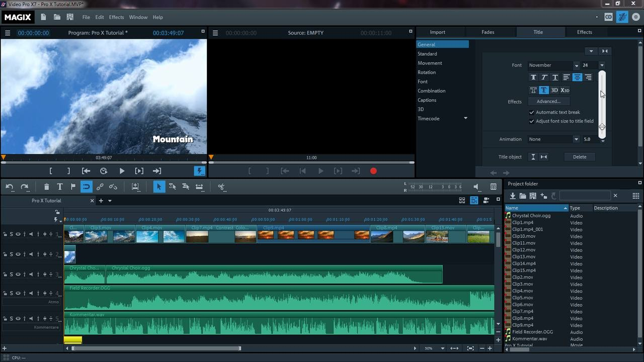The image size is (644, 362).
Task: Toggle the highlighted magnet snapping button in timeline toolbar
Action: 86,187
